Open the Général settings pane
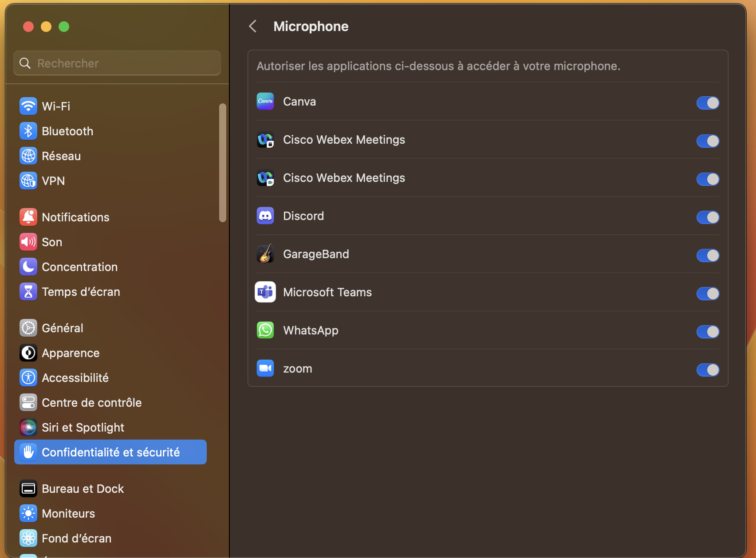Viewport: 756px width, 558px height. click(63, 328)
